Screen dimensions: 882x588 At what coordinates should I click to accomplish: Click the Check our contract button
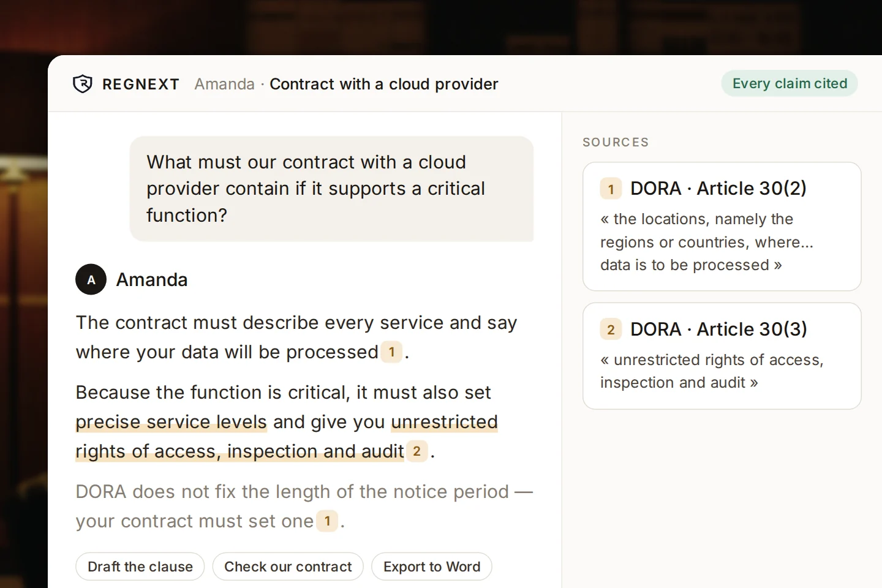coord(288,567)
